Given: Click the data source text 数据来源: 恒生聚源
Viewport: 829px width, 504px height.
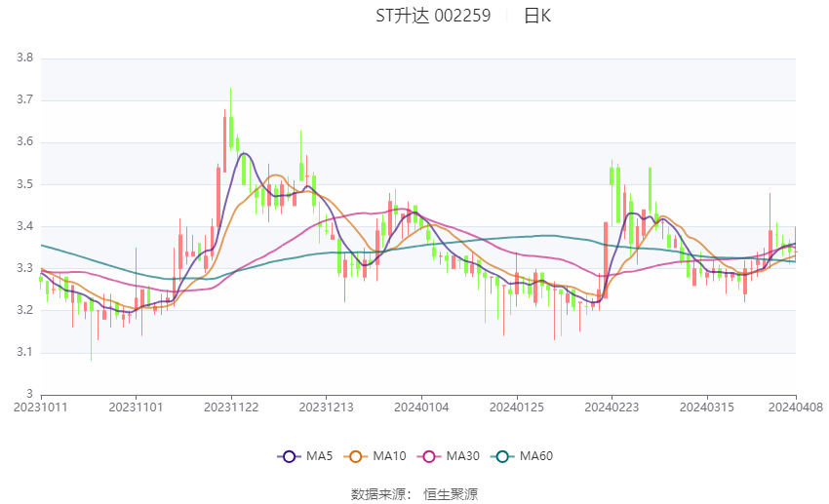Looking at the screenshot, I should (414, 494).
